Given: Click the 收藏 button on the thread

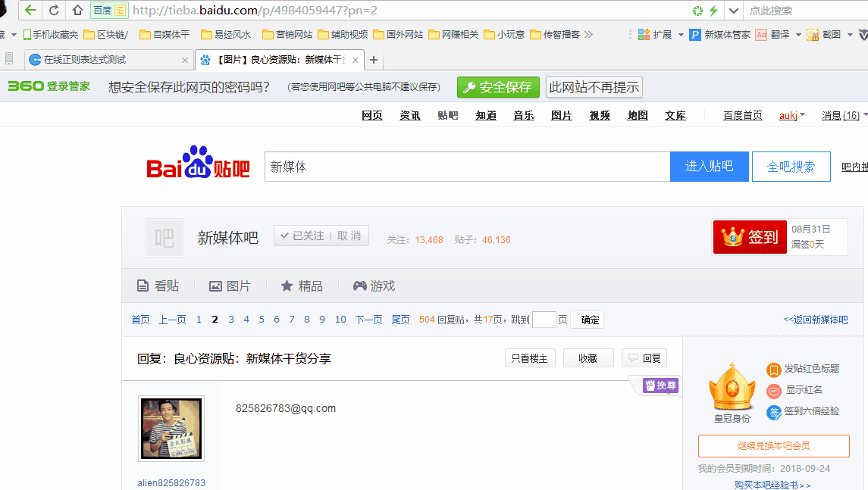Looking at the screenshot, I should pos(588,358).
